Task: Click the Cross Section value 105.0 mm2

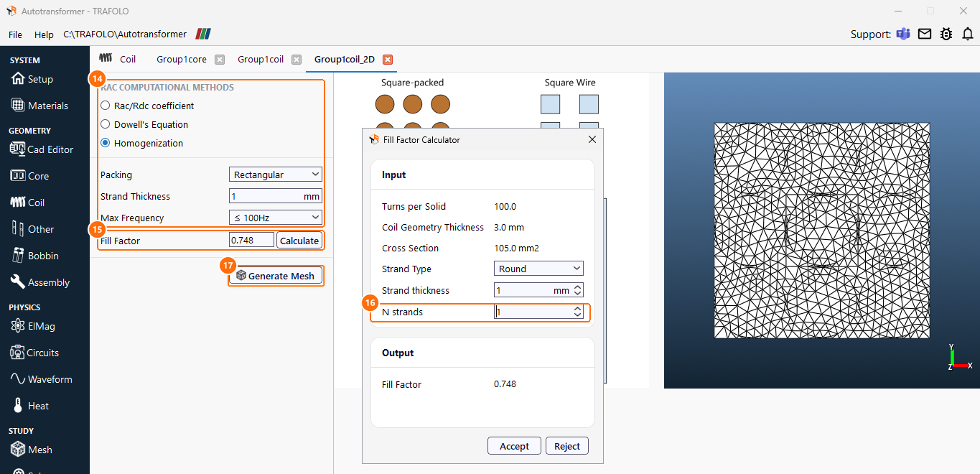Action: click(x=516, y=248)
